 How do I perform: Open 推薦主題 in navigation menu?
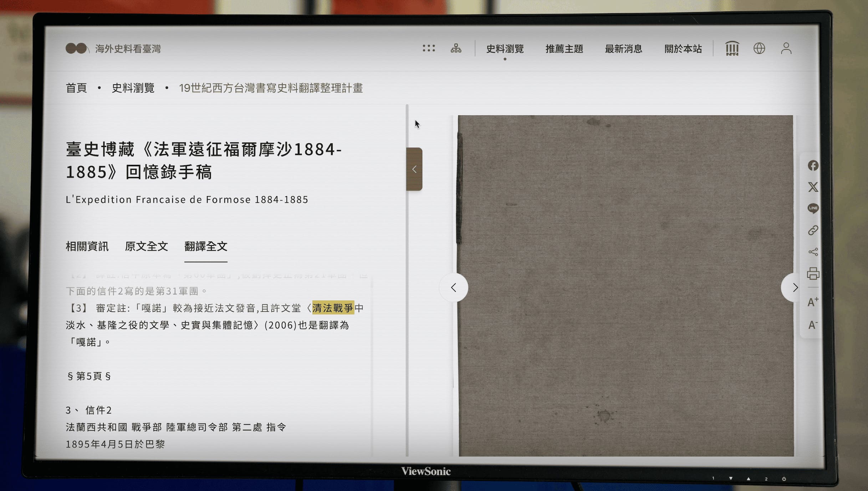pos(564,49)
